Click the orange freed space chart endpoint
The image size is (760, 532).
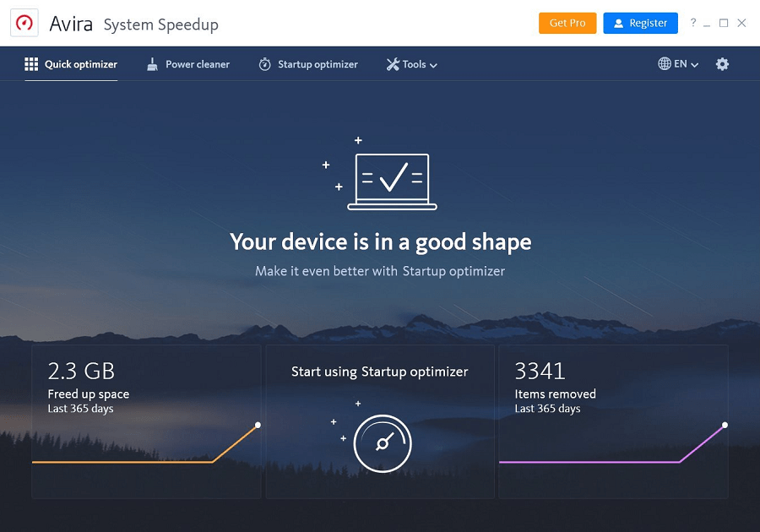(258, 425)
